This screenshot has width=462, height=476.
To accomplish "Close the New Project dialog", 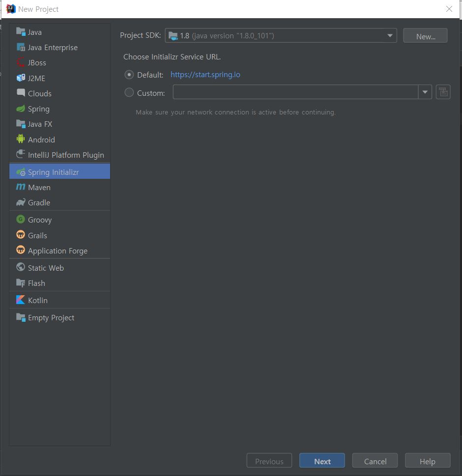I will point(449,9).
